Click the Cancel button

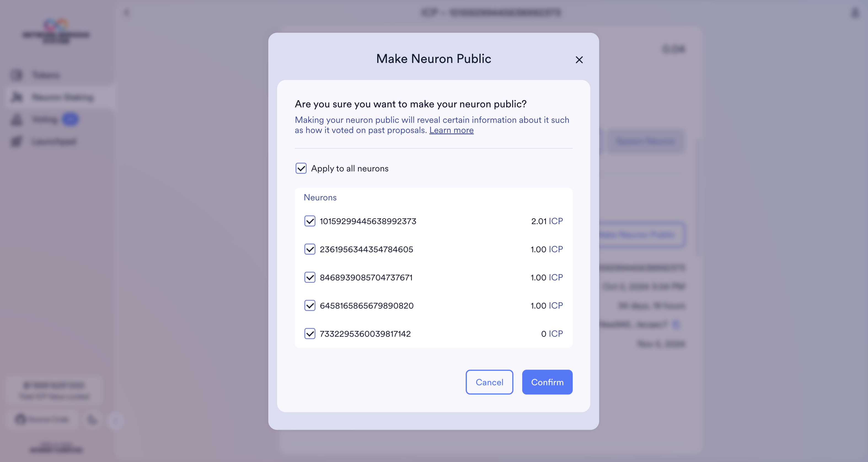pyautogui.click(x=489, y=382)
